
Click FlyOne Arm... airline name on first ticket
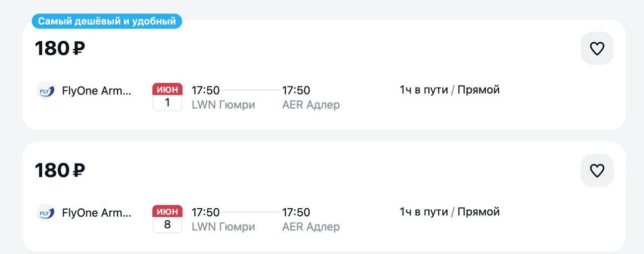96,91
